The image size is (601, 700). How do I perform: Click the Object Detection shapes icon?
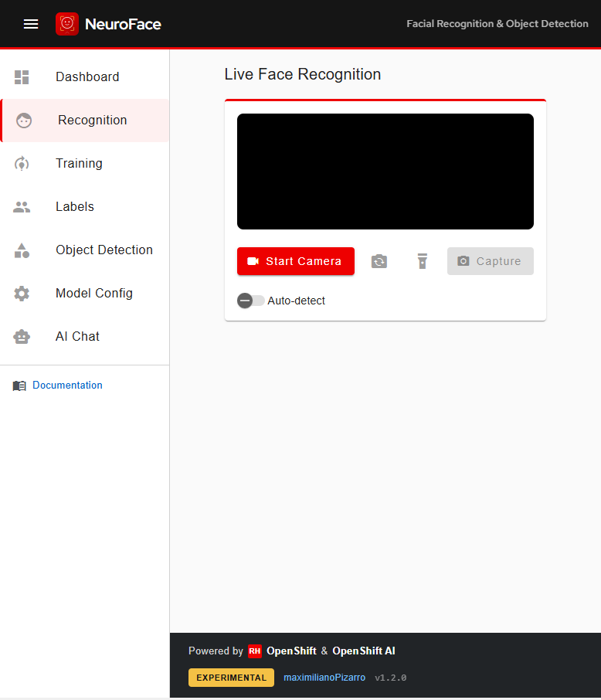22,250
